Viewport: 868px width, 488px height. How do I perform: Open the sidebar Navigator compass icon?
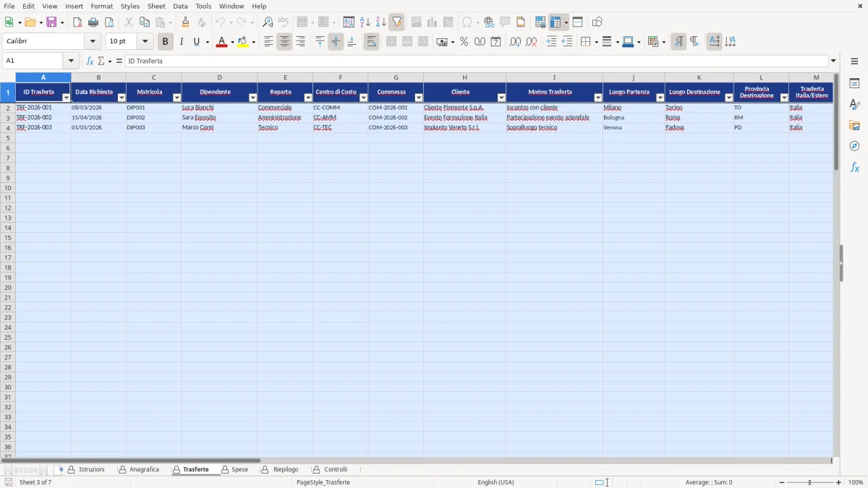854,146
